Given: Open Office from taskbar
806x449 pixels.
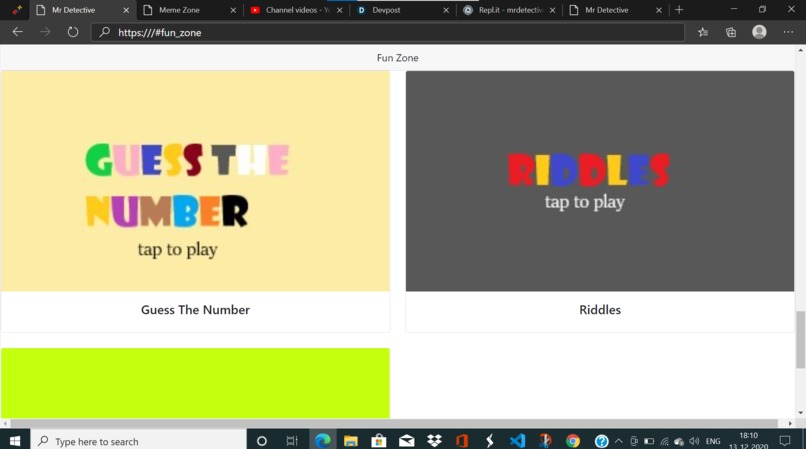Looking at the screenshot, I should pyautogui.click(x=462, y=441).
